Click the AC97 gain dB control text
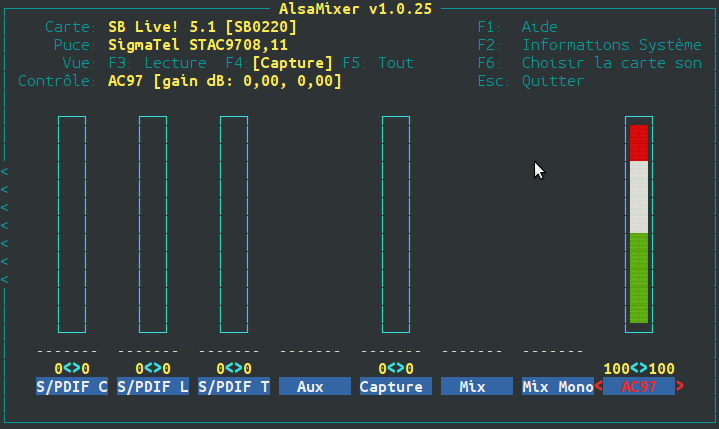The image size is (719, 429). (225, 81)
